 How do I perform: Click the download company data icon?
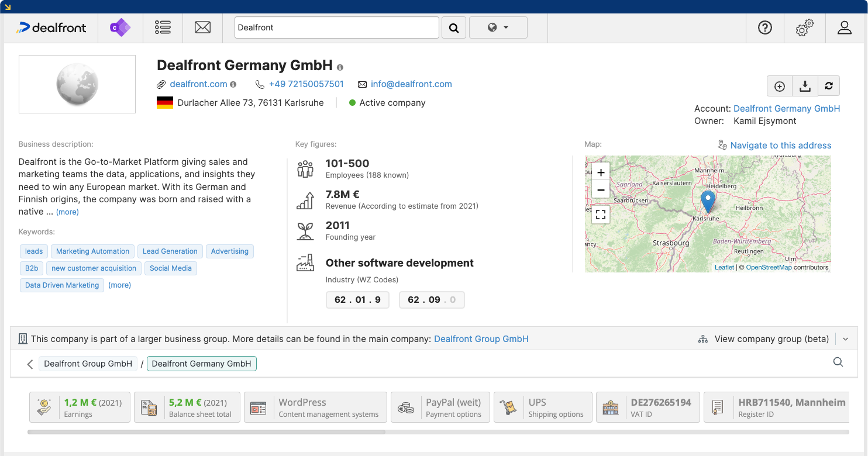point(805,86)
